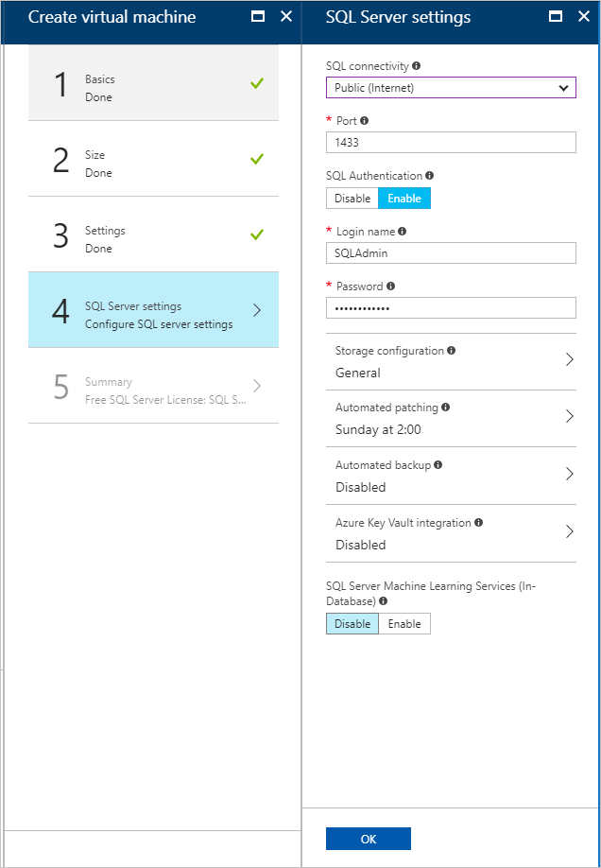Click the 'General' storage value

(358, 373)
